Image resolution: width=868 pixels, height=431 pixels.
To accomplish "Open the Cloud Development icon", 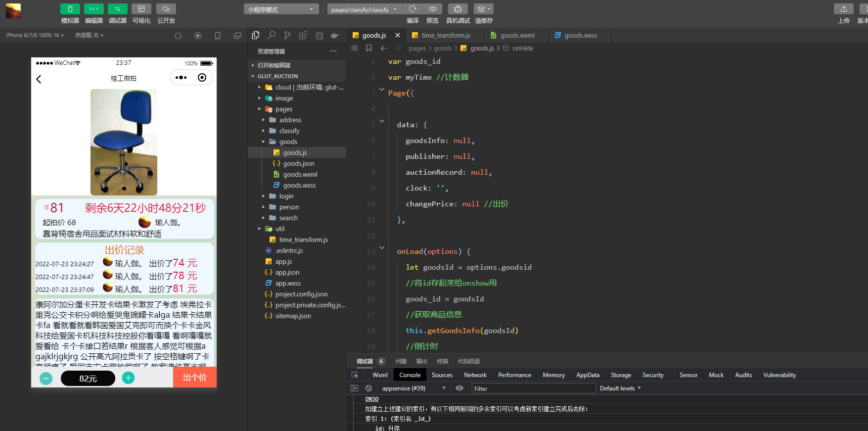I will (166, 9).
